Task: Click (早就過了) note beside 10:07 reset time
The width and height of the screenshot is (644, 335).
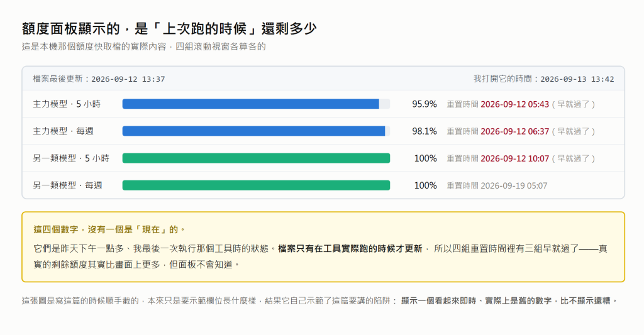Action: tap(574, 158)
